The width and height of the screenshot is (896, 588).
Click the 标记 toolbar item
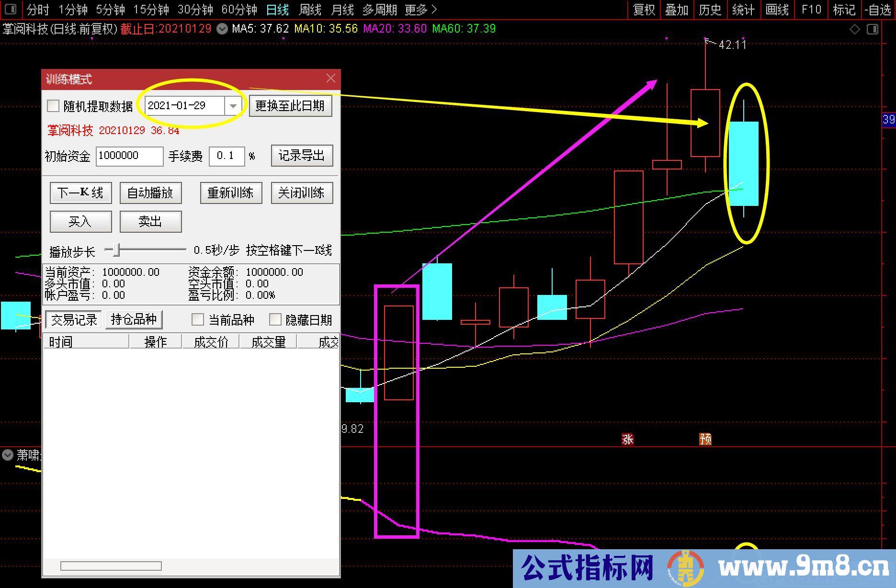[x=844, y=10]
